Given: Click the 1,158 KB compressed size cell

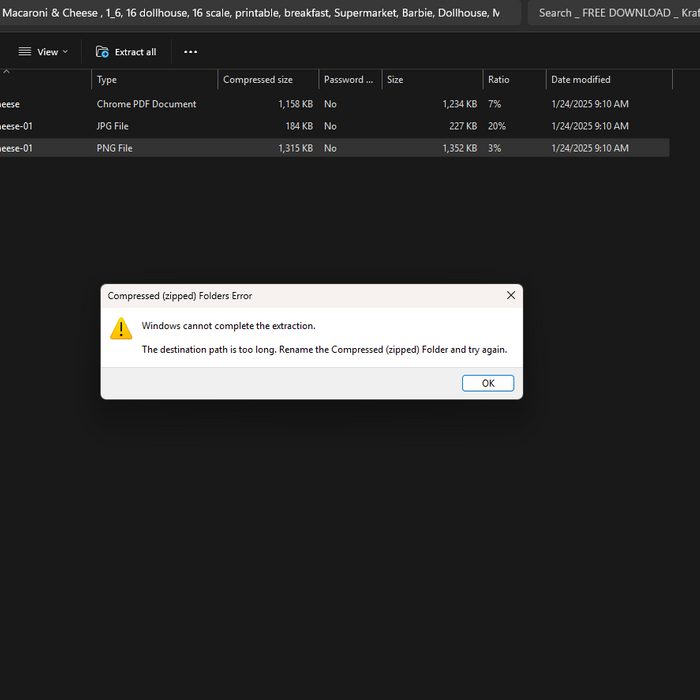Looking at the screenshot, I should [296, 104].
